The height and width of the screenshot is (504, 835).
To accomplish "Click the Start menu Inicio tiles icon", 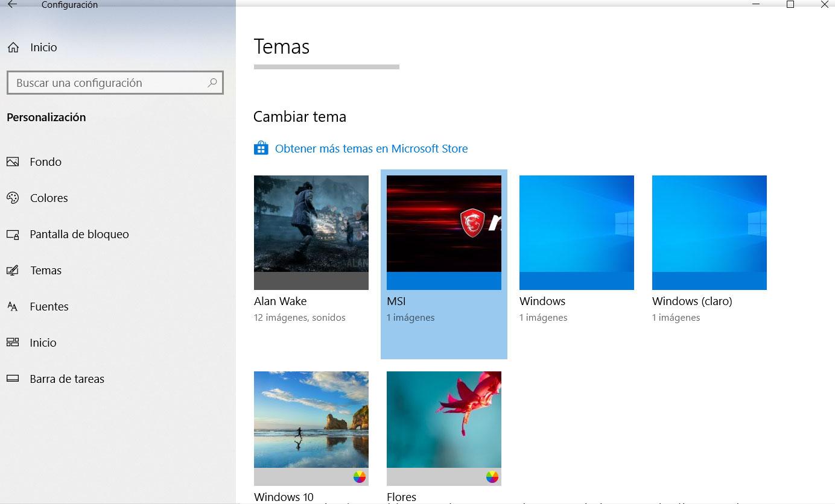I will coord(13,342).
